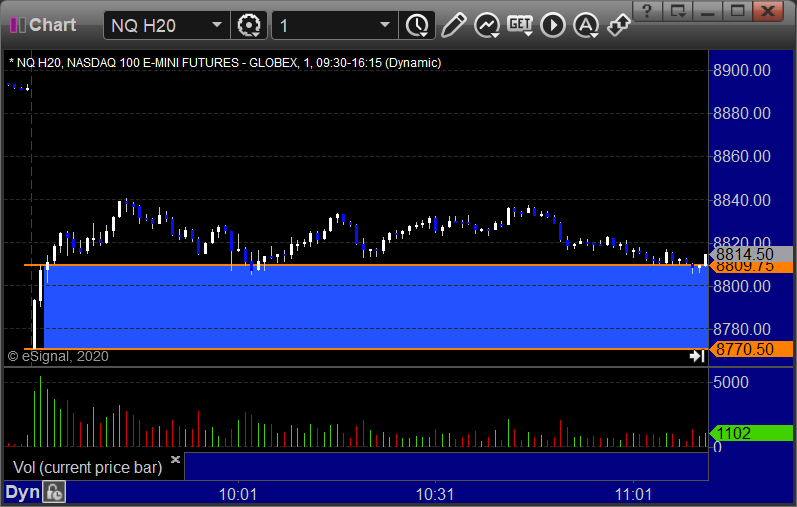Click the green 1102 volume label
The image size is (797, 507).
point(751,433)
